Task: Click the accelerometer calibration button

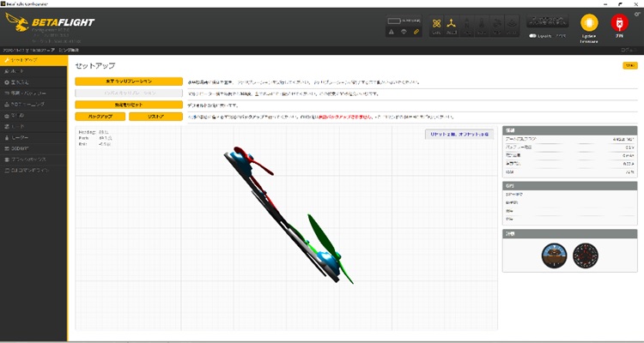Action: [129, 81]
